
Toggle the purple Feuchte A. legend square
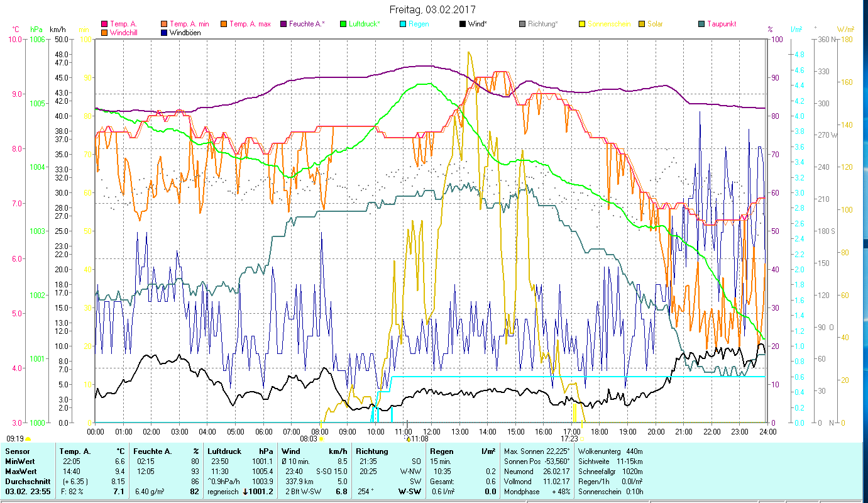pyautogui.click(x=283, y=25)
